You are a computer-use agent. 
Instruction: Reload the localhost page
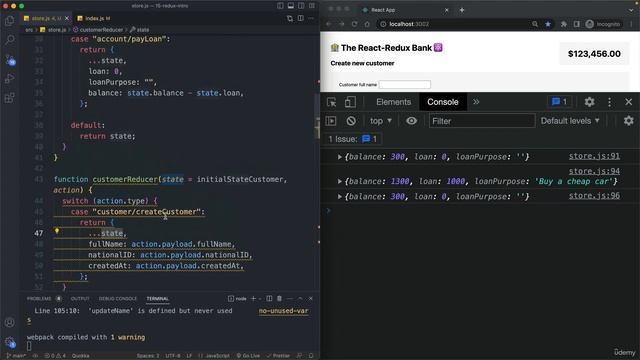[354, 24]
